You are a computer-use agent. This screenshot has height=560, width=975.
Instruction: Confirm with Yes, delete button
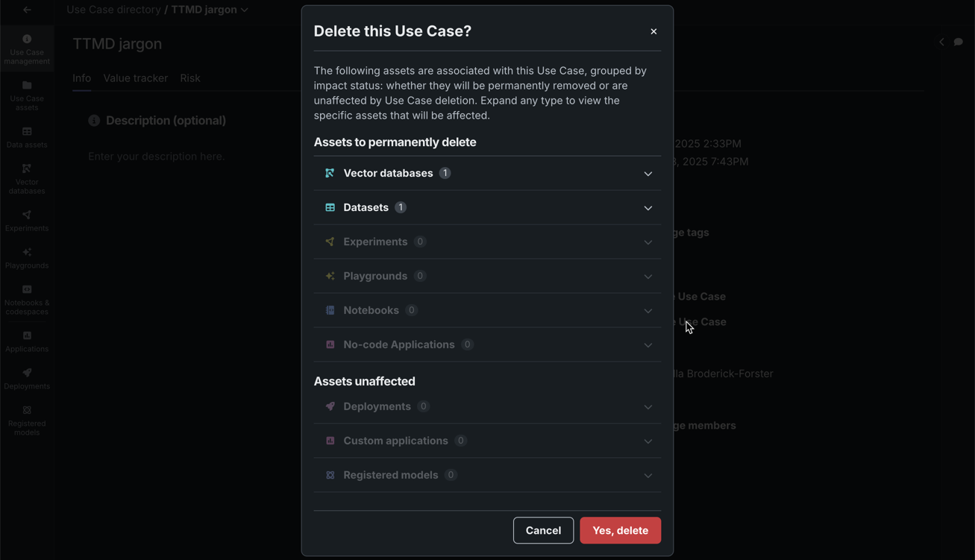point(620,530)
